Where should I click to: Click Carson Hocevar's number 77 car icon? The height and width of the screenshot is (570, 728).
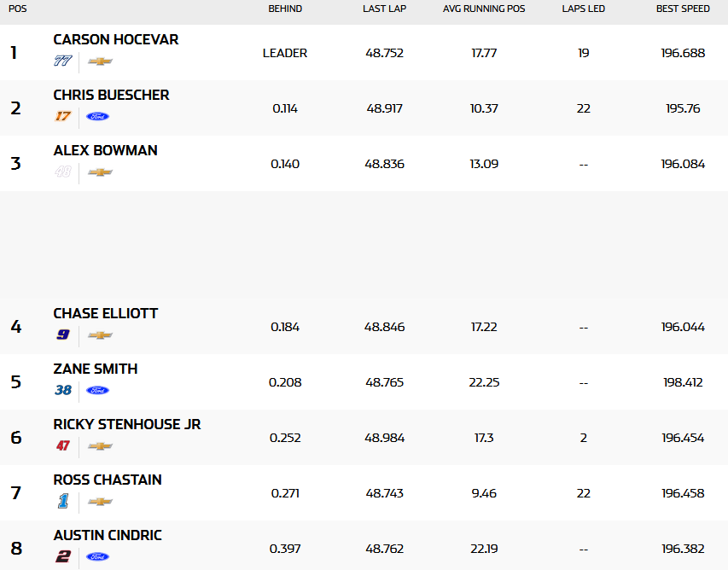point(62,61)
